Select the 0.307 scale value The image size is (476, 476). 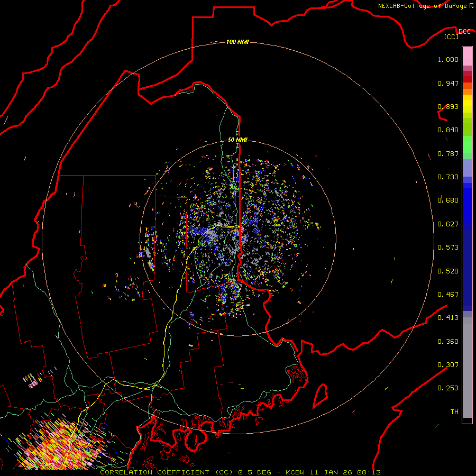pyautogui.click(x=448, y=365)
